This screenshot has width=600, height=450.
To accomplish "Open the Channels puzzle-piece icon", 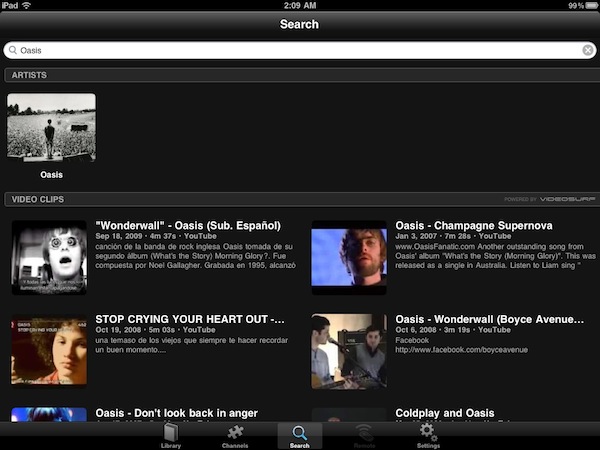I will [235, 435].
